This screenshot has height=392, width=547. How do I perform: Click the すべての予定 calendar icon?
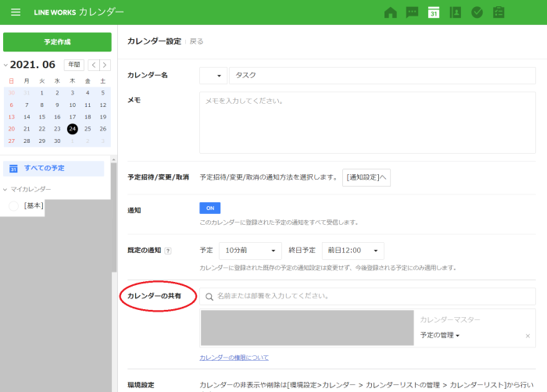pos(13,169)
